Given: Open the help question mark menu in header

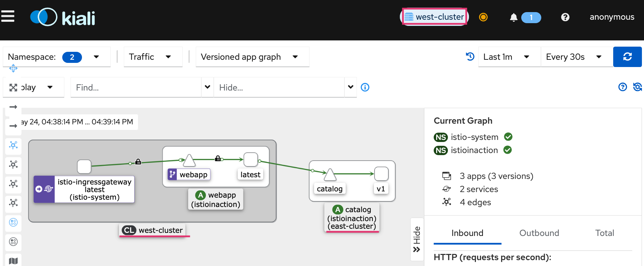Looking at the screenshot, I should pyautogui.click(x=565, y=17).
